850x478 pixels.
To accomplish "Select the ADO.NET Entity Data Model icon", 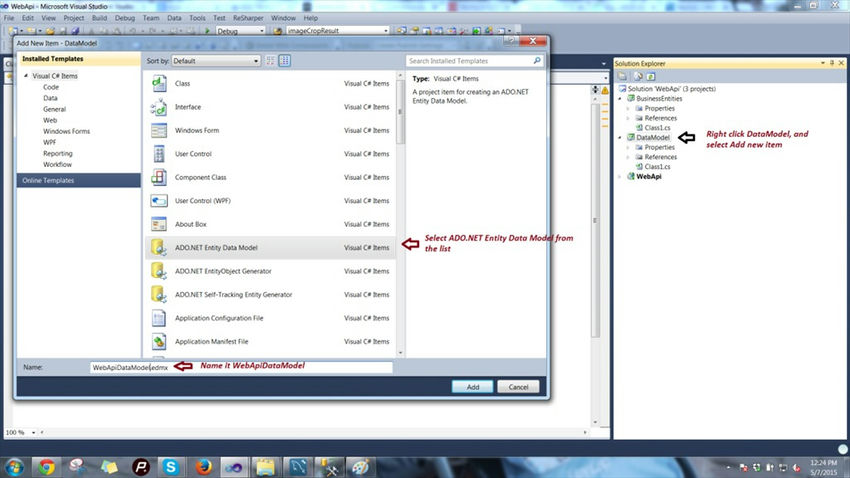I will coord(159,248).
